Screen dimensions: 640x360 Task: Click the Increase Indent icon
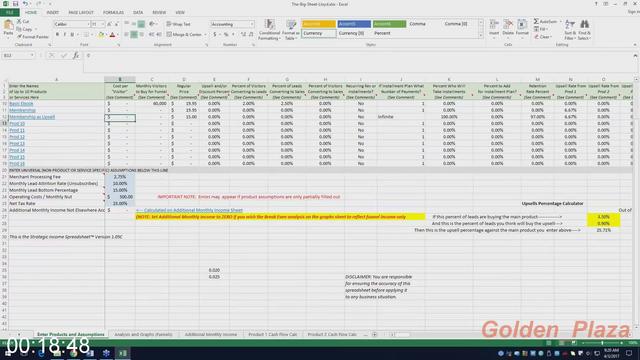tap(159, 35)
